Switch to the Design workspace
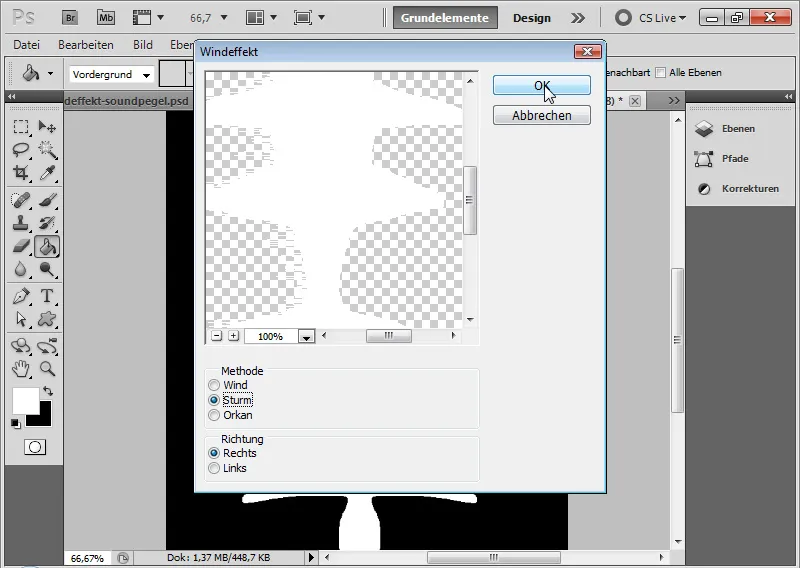800x568 pixels. pos(532,18)
